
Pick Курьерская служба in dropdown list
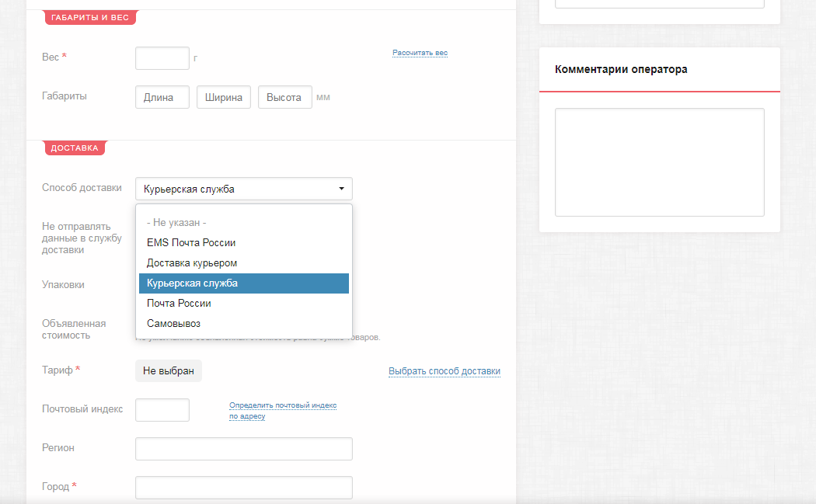click(x=243, y=283)
